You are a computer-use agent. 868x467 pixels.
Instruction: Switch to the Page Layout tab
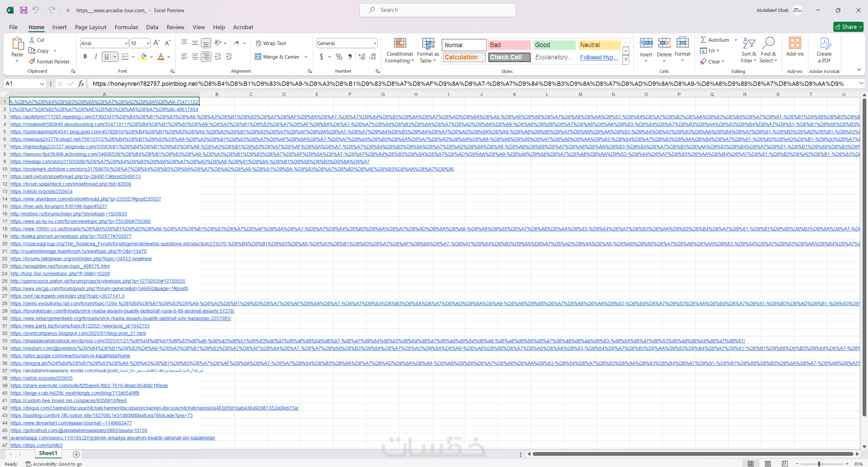tap(91, 27)
